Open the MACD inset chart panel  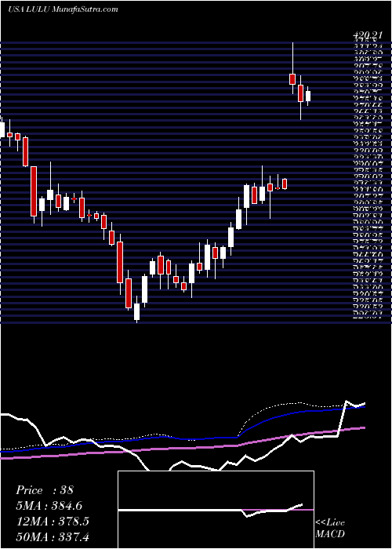coord(216,510)
